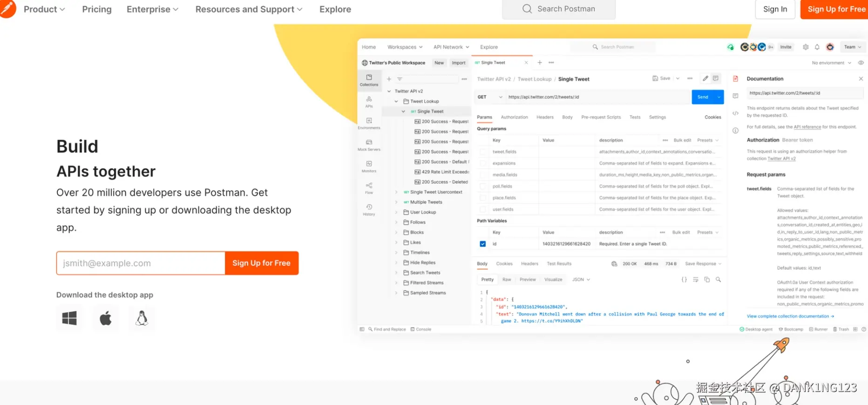Click the copy response icon
868x405 pixels.
tap(707, 280)
